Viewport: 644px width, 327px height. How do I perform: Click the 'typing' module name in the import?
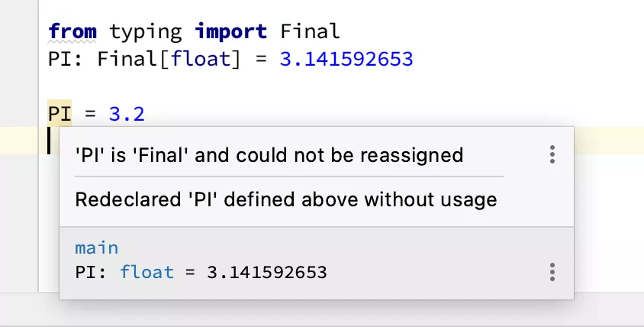146,32
